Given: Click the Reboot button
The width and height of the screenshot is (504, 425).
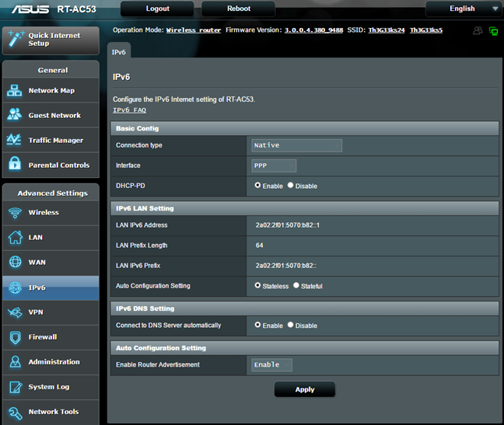Looking at the screenshot, I should click(x=239, y=9).
